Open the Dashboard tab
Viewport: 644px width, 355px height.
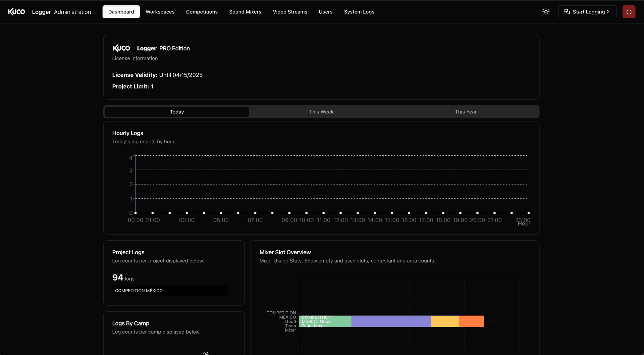coord(121,12)
